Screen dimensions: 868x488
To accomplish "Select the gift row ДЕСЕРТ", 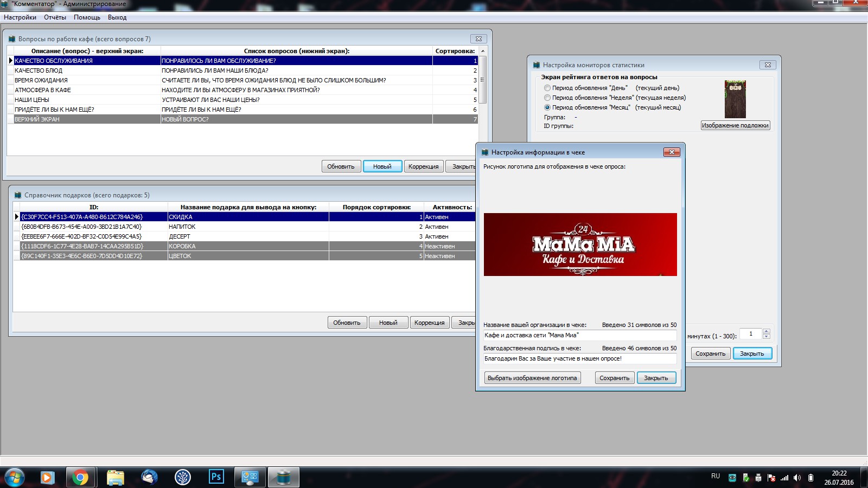I will 244,236.
